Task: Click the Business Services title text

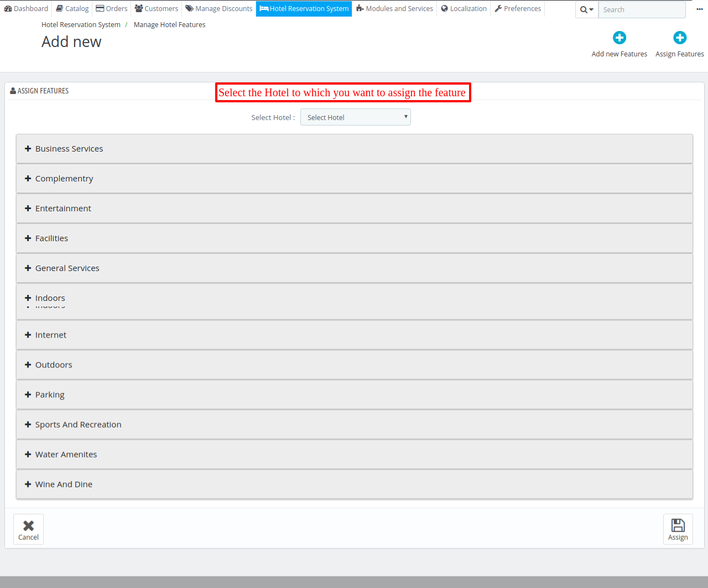Action: pos(69,149)
